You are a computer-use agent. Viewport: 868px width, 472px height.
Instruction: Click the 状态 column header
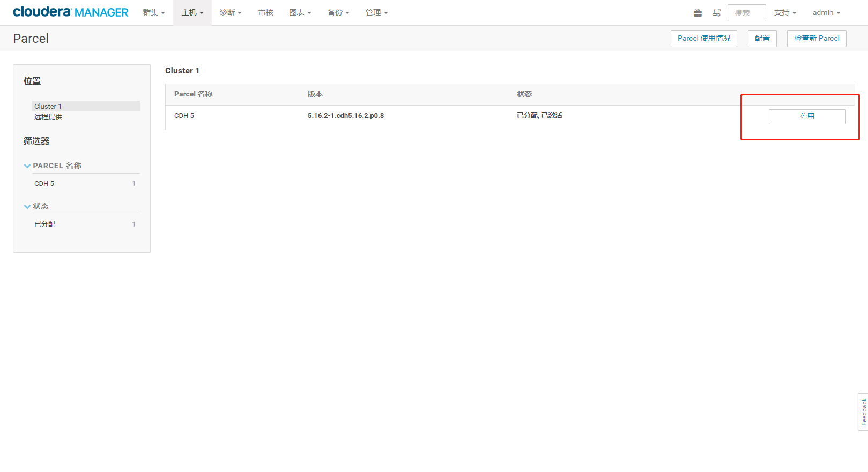click(x=524, y=94)
